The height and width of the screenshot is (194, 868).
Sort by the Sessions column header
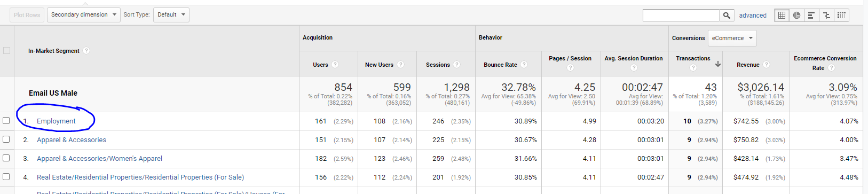tap(438, 65)
